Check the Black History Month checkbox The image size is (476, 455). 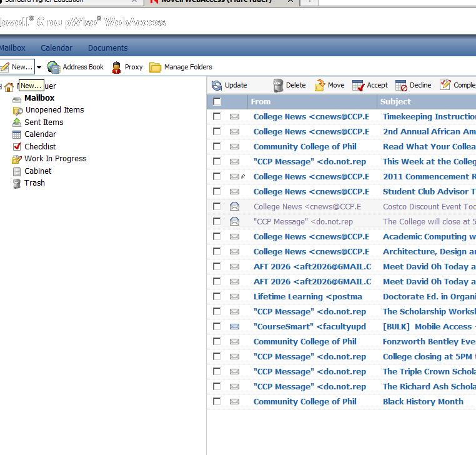coord(217,401)
